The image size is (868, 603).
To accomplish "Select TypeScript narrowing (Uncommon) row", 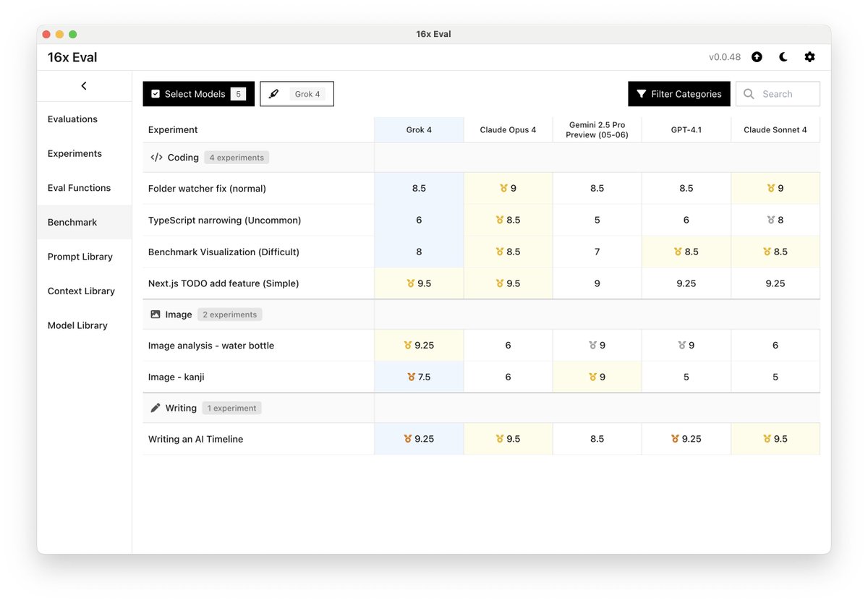I will coord(481,220).
